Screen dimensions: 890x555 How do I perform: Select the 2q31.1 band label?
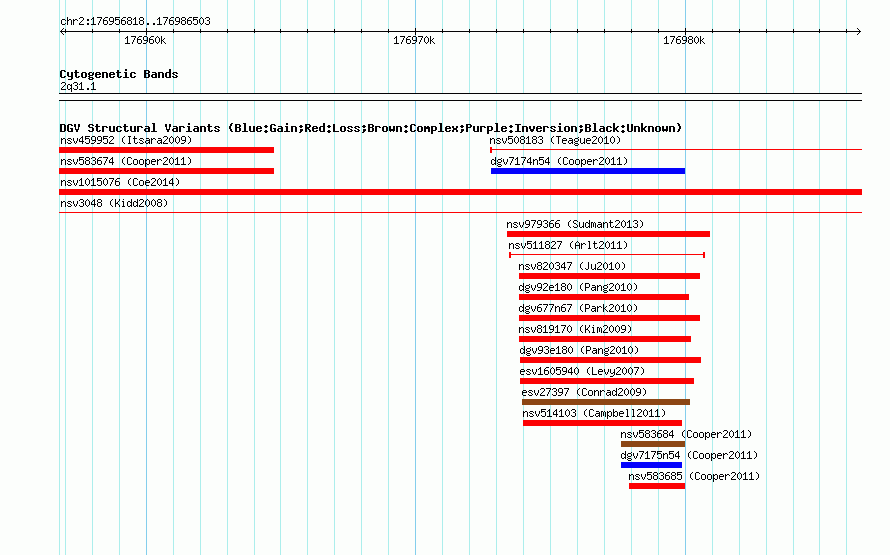78,86
